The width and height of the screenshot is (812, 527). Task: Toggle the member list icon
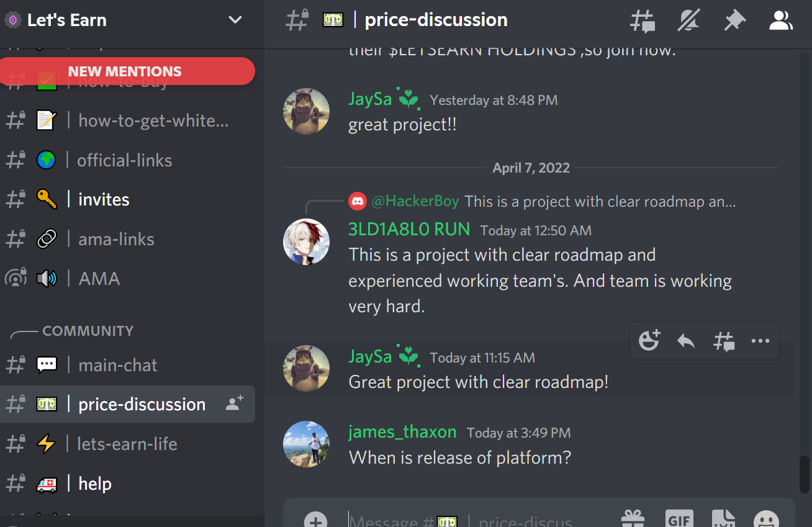coord(780,20)
